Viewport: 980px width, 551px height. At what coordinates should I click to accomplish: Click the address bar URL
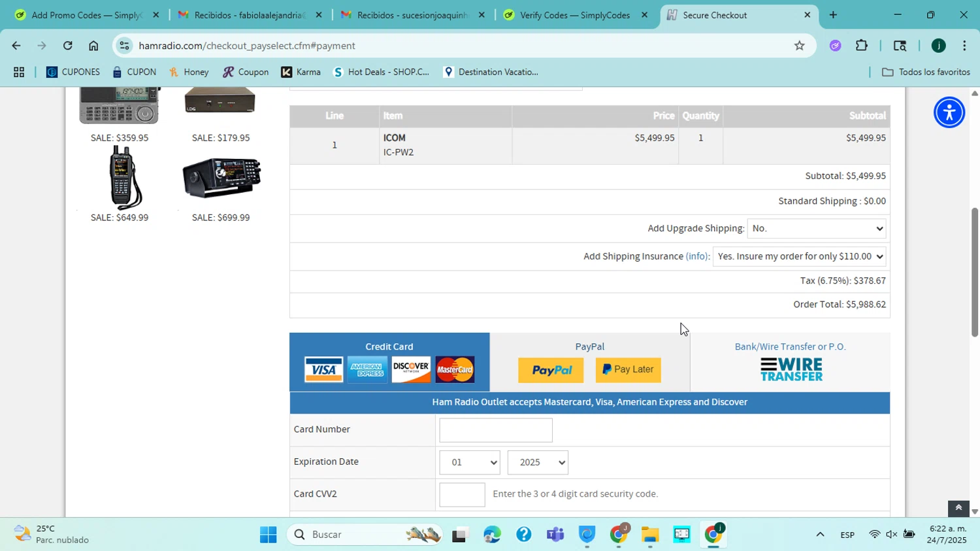[x=247, y=46]
